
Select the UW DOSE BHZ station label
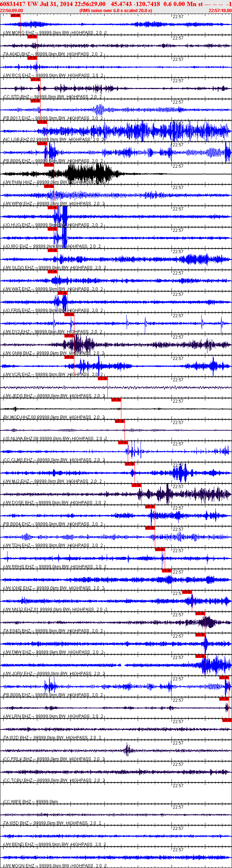point(19,503)
